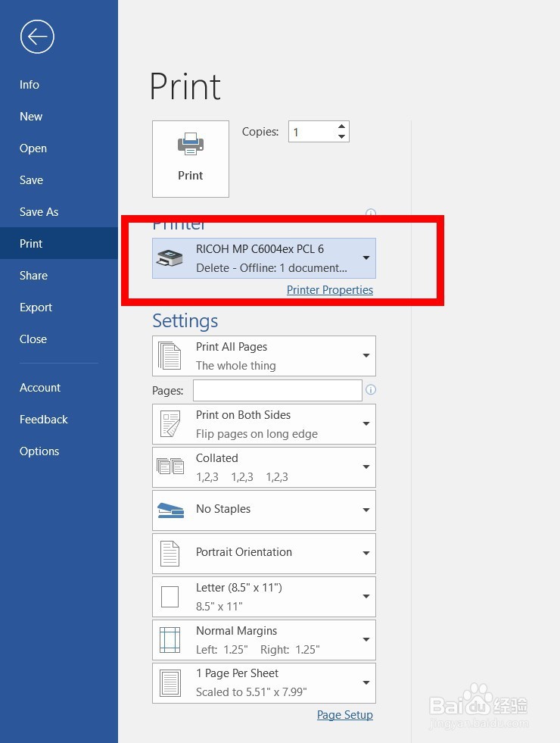Click the Print button label
Screen dimensions: 560x743
tap(190, 175)
